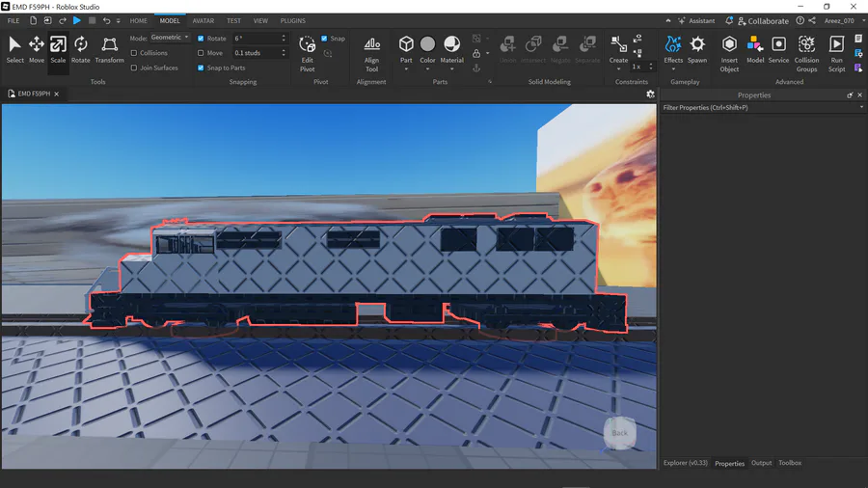Enable the Move snapping checkbox
The image size is (868, 488).
click(201, 53)
